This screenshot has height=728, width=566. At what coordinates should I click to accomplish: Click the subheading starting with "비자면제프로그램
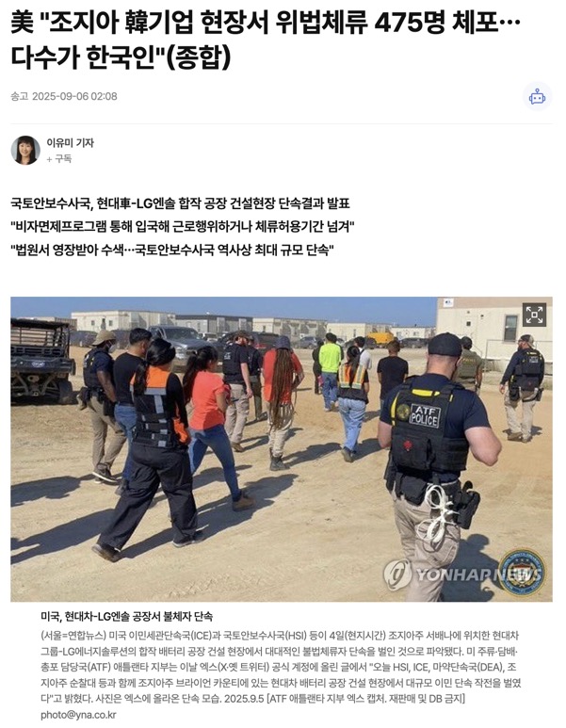(183, 227)
